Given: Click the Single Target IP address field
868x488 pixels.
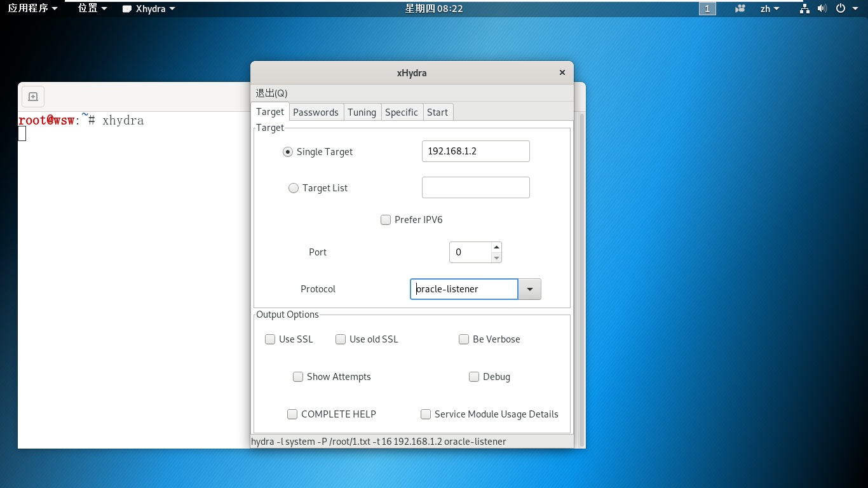Looking at the screenshot, I should tap(476, 151).
